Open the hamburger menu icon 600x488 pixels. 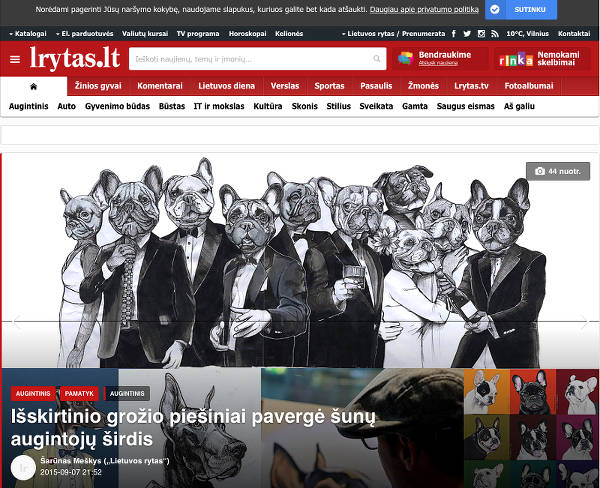tap(15, 59)
